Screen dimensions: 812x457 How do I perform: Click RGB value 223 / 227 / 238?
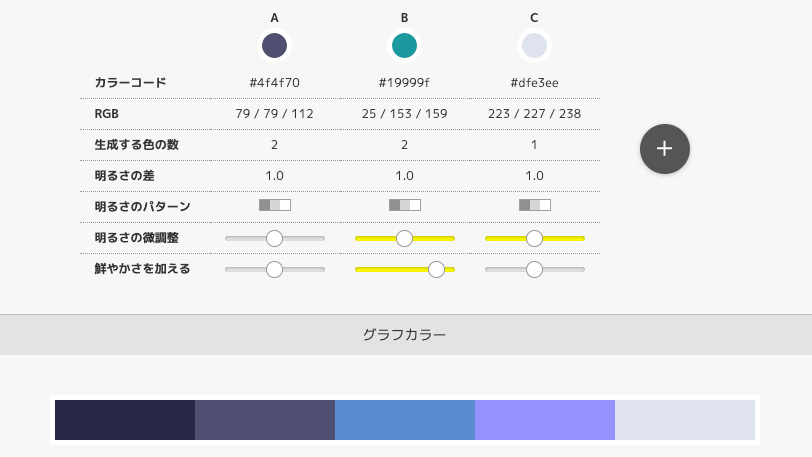pos(534,114)
